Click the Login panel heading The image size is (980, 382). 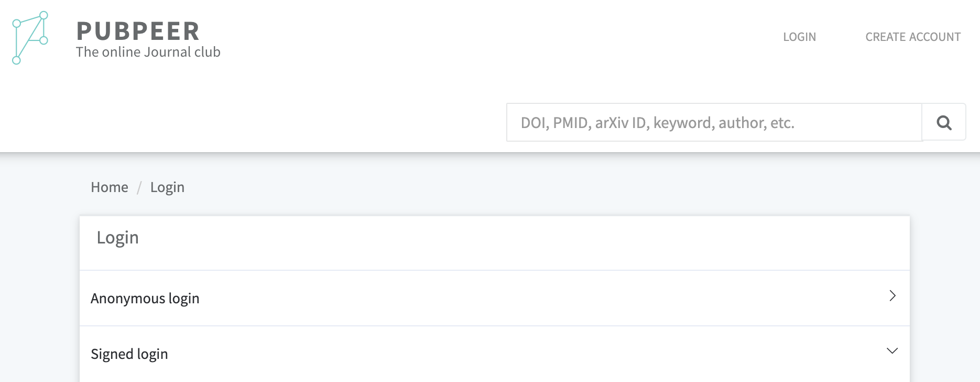tap(118, 238)
